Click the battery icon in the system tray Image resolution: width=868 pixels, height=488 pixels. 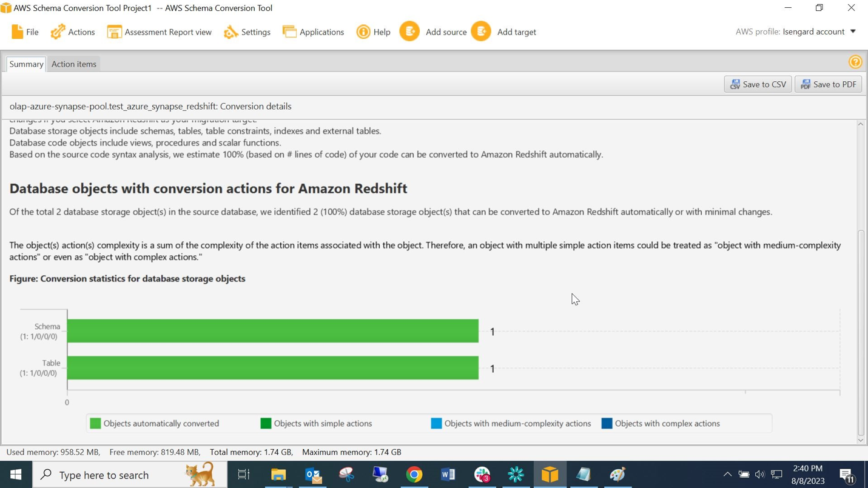point(744,475)
